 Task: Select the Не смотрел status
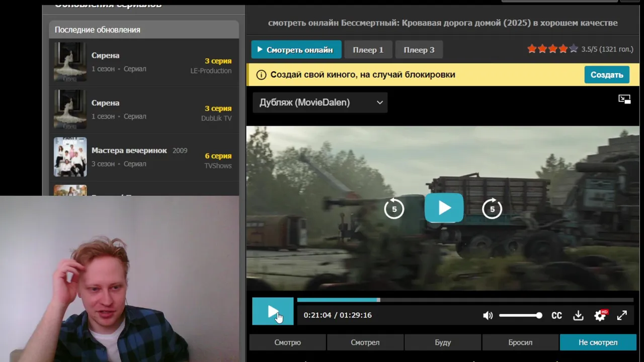tap(598, 342)
